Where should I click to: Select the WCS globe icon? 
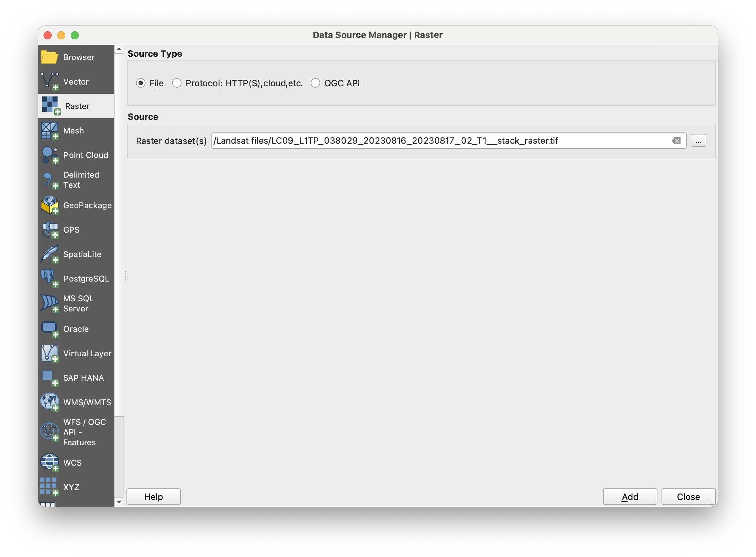tap(50, 463)
